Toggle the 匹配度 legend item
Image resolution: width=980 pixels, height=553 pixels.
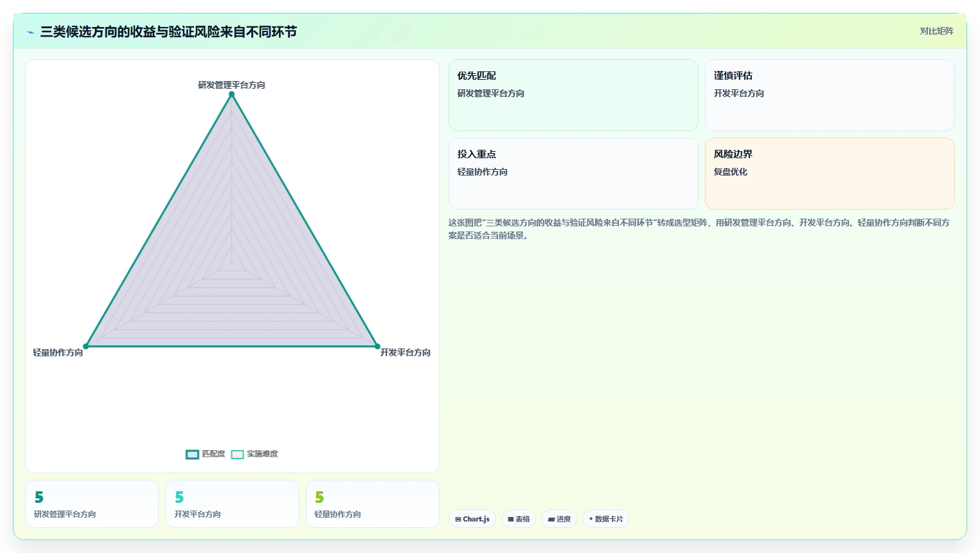206,454
